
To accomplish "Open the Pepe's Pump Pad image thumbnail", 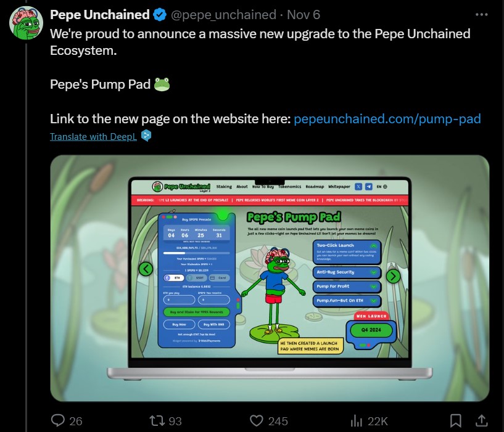I will click(x=270, y=278).
